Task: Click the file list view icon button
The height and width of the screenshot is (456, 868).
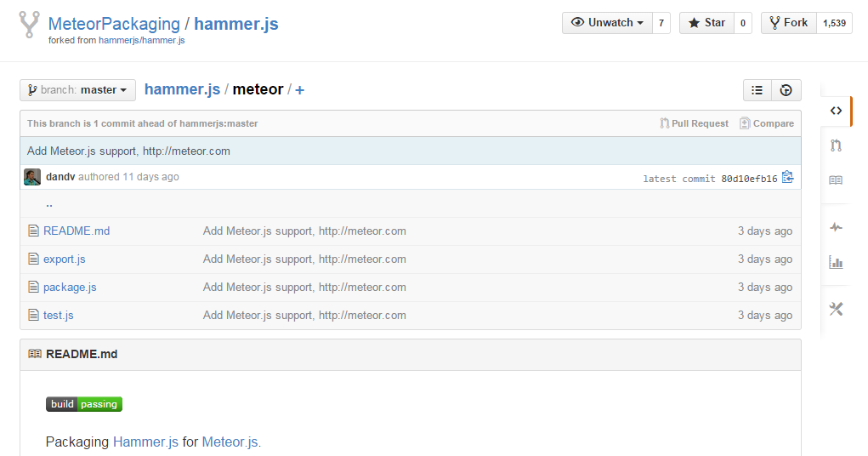Action: click(757, 90)
